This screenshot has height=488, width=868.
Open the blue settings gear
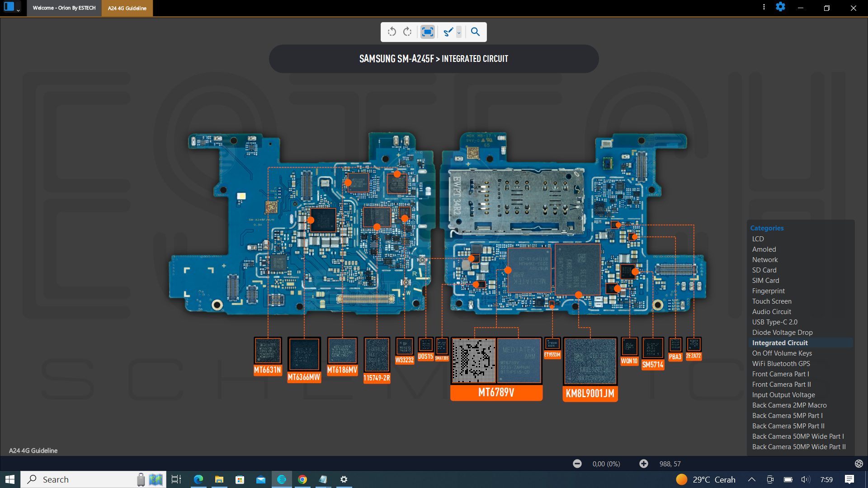coord(780,7)
